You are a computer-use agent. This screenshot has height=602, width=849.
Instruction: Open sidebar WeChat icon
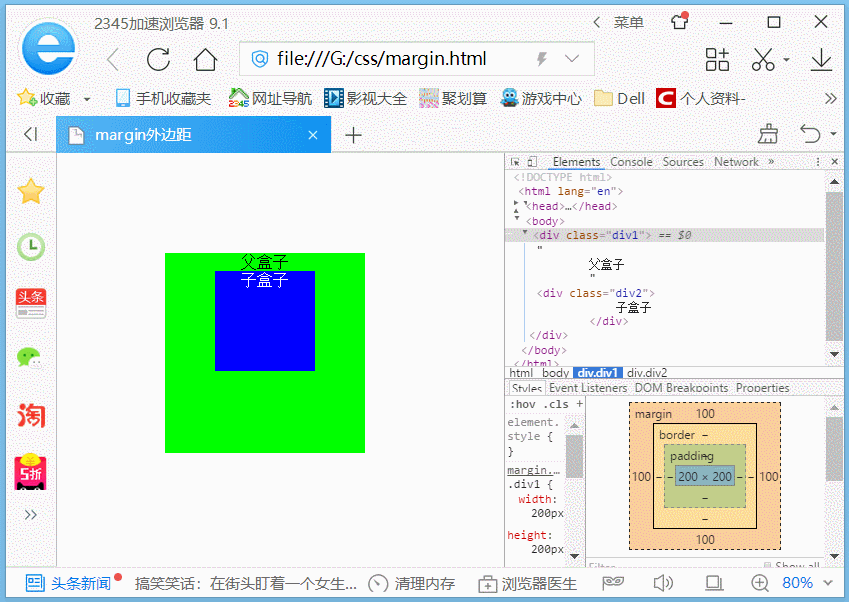[x=29, y=358]
